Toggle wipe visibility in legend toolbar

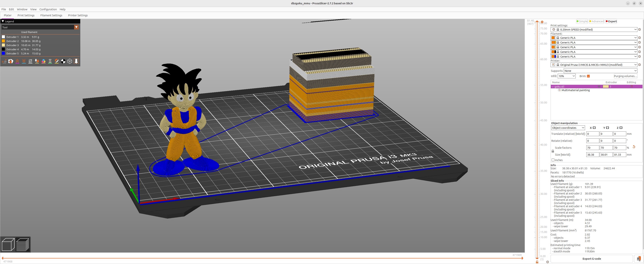point(11,61)
